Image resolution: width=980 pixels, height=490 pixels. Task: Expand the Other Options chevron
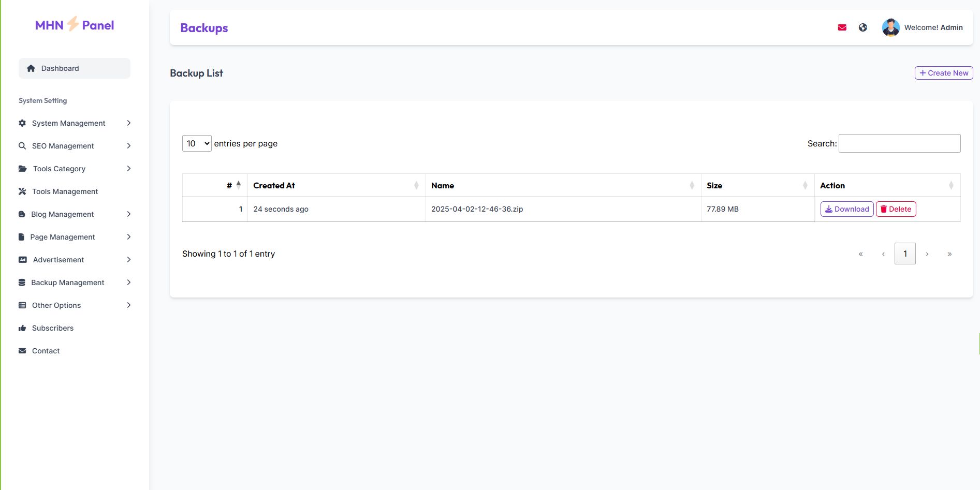click(129, 305)
